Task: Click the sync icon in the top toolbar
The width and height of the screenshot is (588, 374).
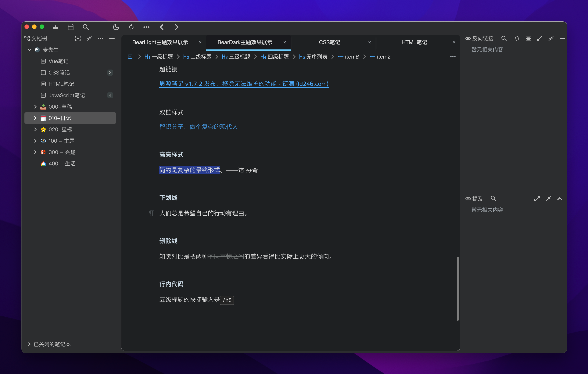Action: tap(131, 27)
